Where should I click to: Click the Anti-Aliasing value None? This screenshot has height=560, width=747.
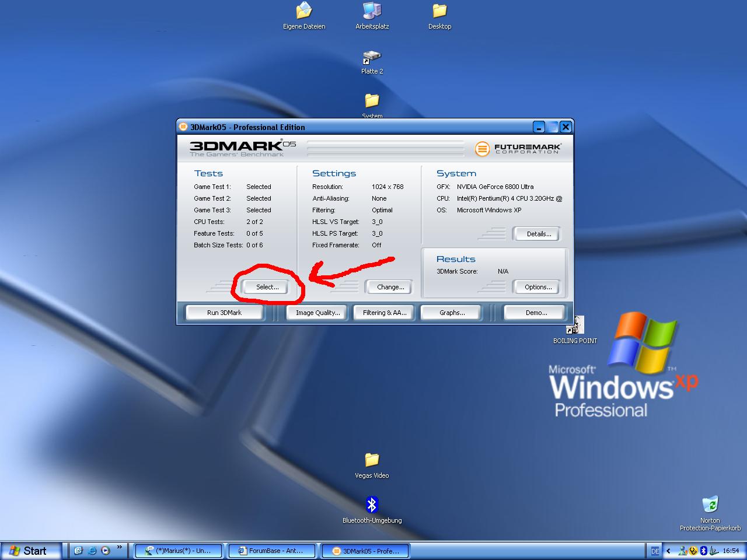pos(379,198)
